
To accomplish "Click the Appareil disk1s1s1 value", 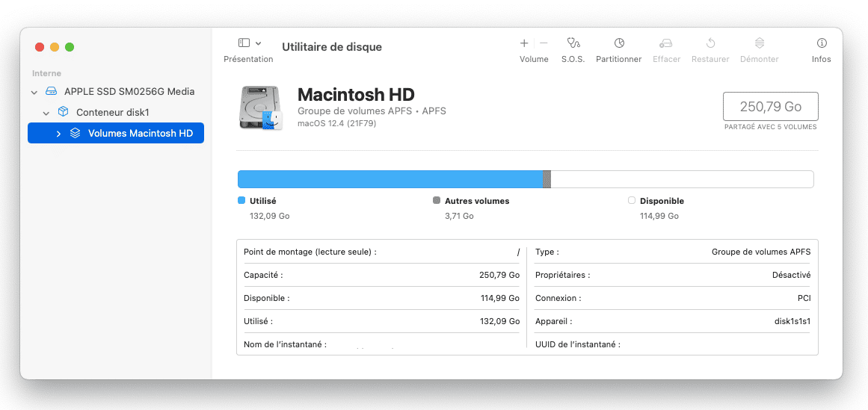I will [792, 321].
